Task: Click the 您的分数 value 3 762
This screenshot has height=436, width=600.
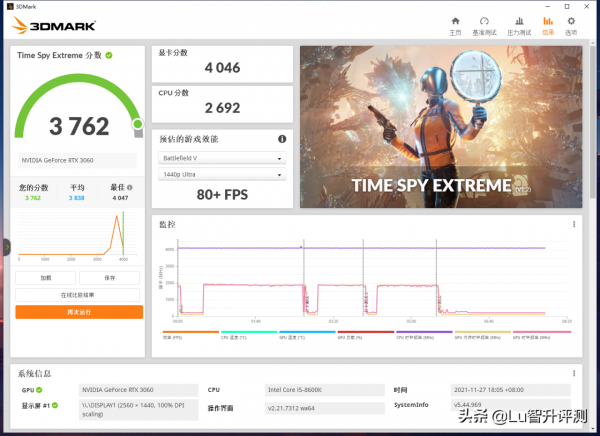Action: coord(33,198)
